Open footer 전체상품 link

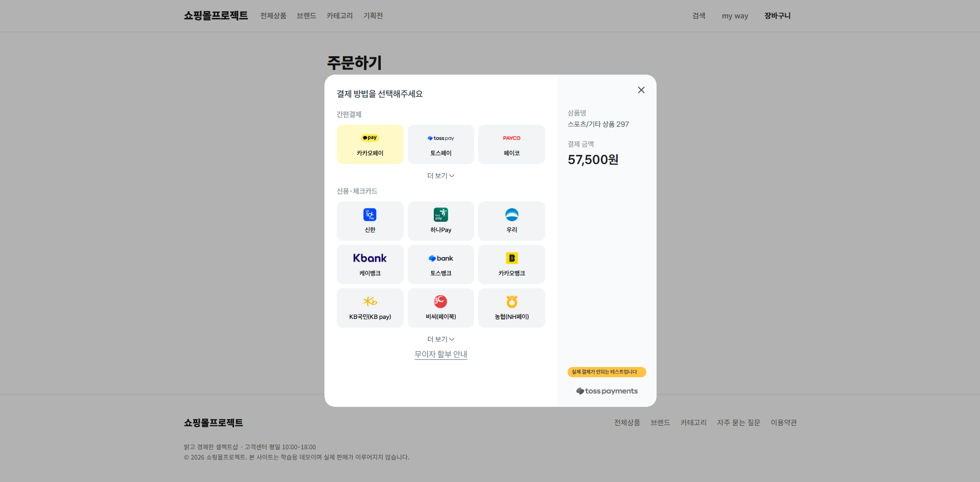(627, 423)
